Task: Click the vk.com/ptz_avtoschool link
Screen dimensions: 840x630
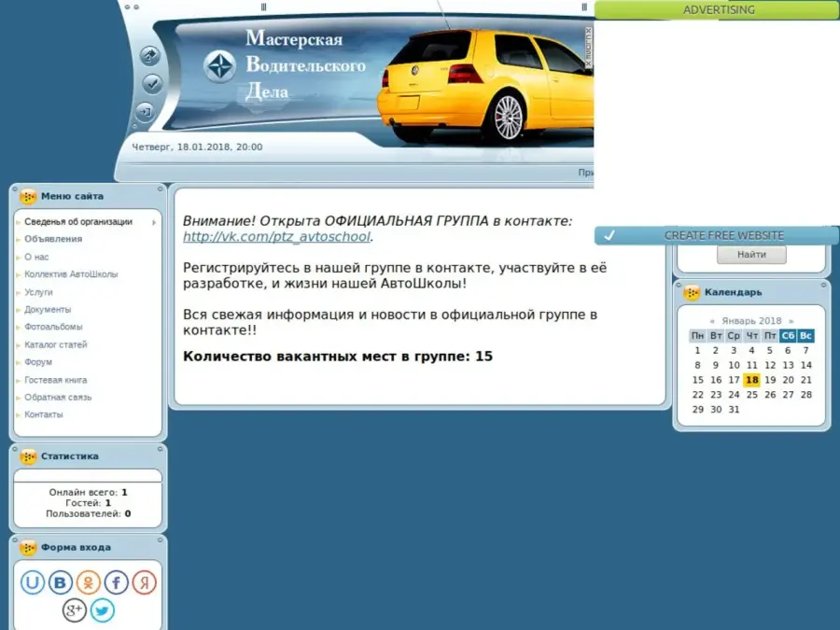Action: click(x=277, y=237)
